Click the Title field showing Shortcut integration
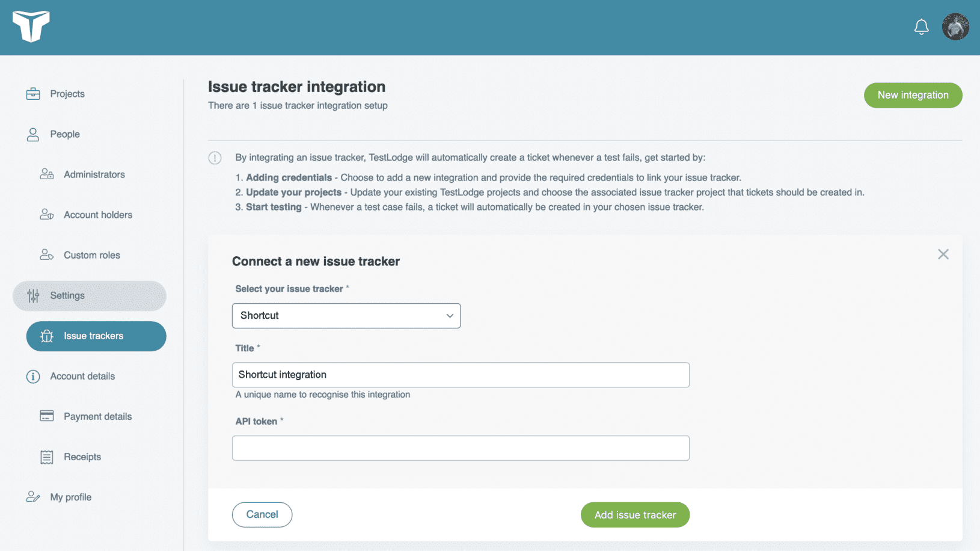The height and width of the screenshot is (551, 980). pyautogui.click(x=461, y=374)
